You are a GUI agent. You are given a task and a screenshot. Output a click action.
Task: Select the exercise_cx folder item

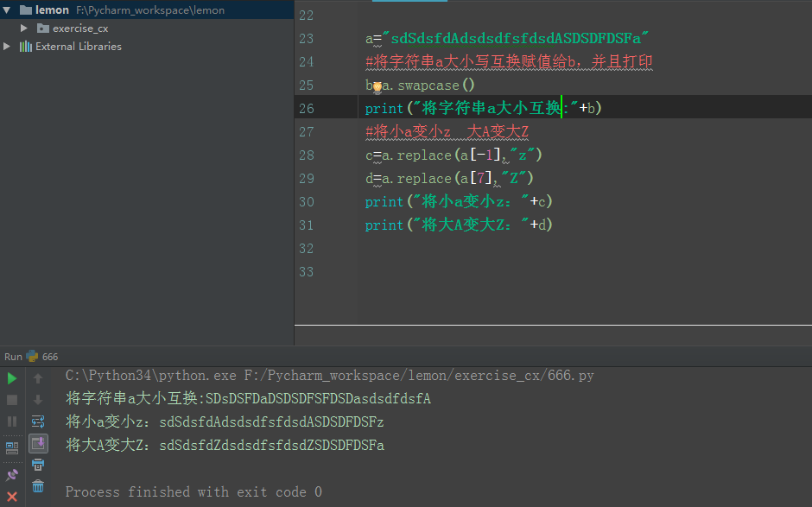click(x=79, y=29)
